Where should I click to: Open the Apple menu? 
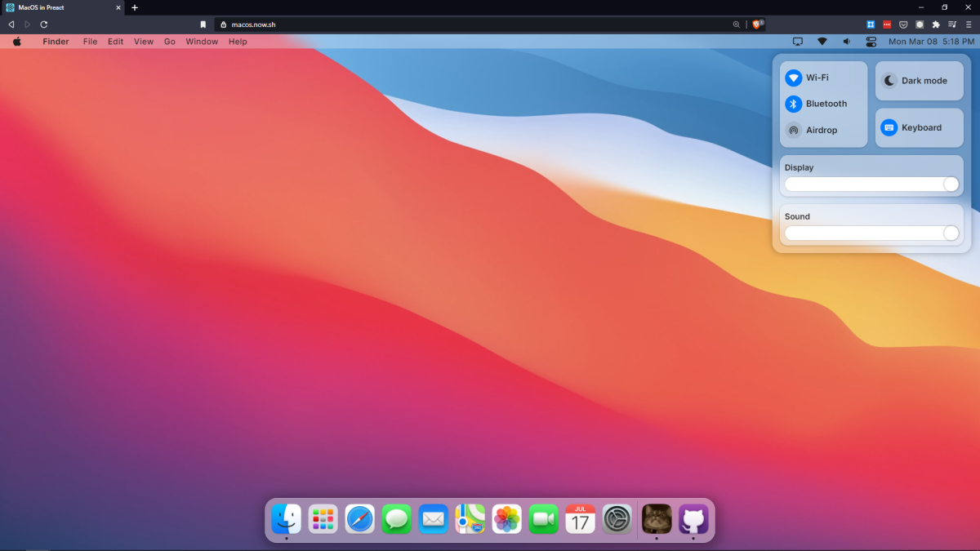(16, 42)
